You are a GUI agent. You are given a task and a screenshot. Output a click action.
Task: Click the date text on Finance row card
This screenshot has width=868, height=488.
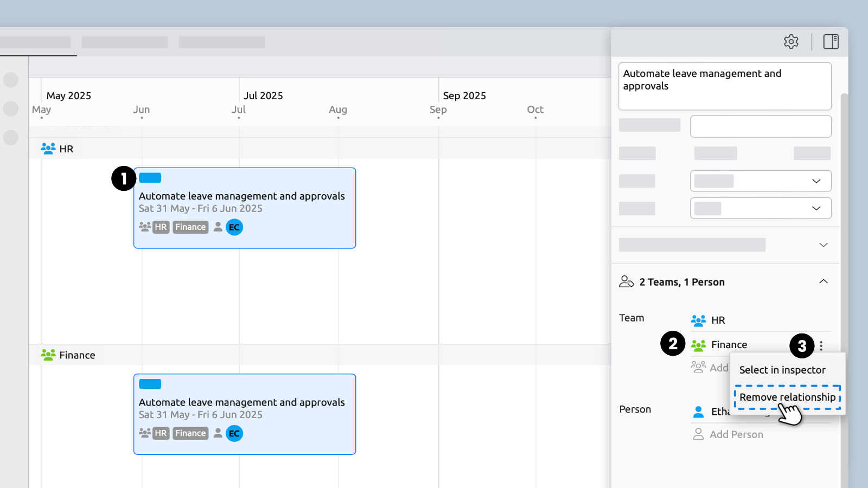click(201, 415)
